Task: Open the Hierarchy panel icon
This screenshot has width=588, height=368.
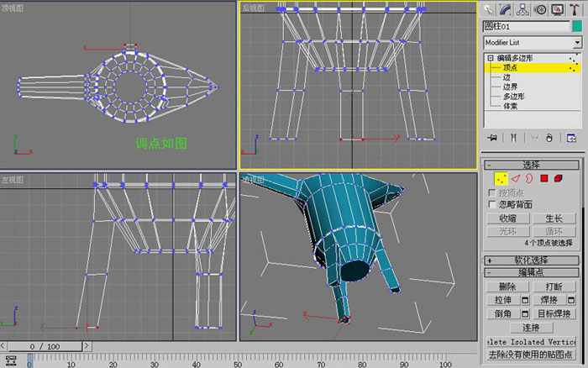Action: pyautogui.click(x=522, y=9)
